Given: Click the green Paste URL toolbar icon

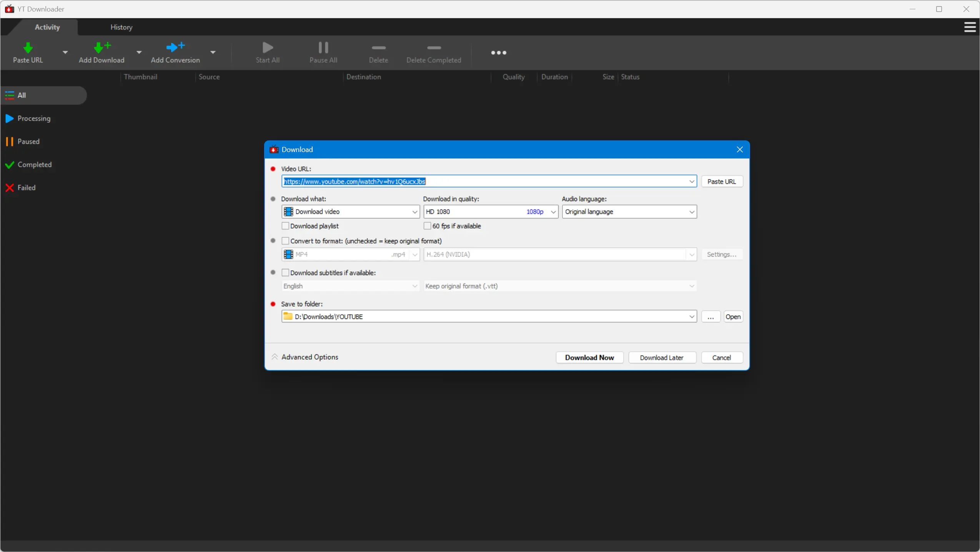Looking at the screenshot, I should coord(28,48).
